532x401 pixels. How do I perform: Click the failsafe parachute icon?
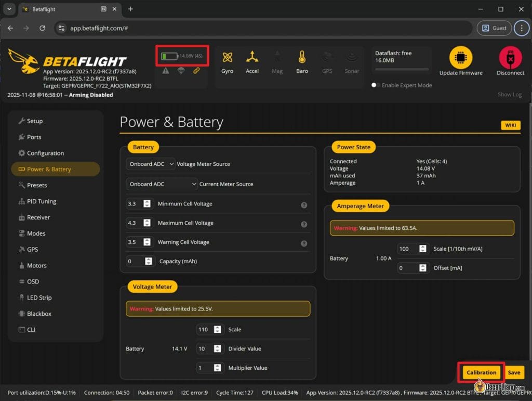pos(181,70)
